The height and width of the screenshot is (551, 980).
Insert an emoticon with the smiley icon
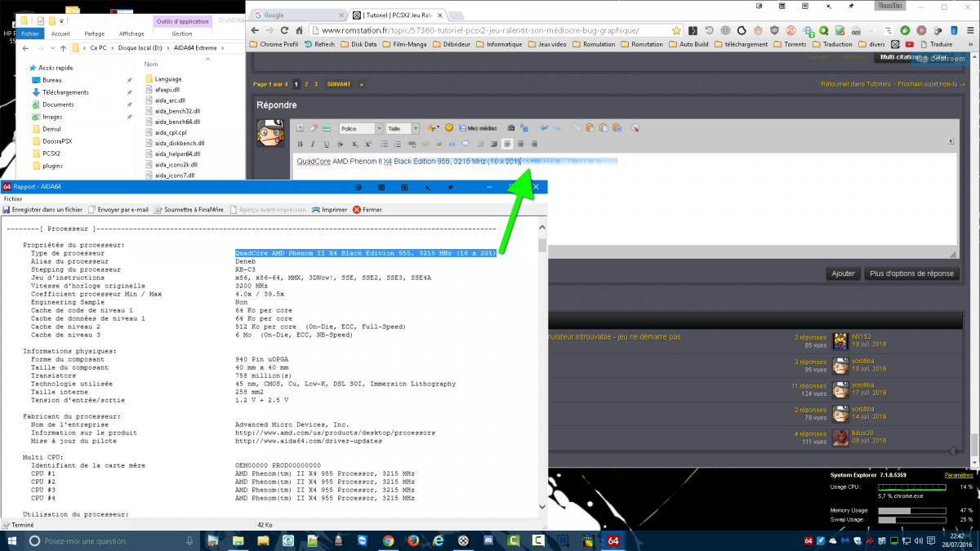click(449, 128)
